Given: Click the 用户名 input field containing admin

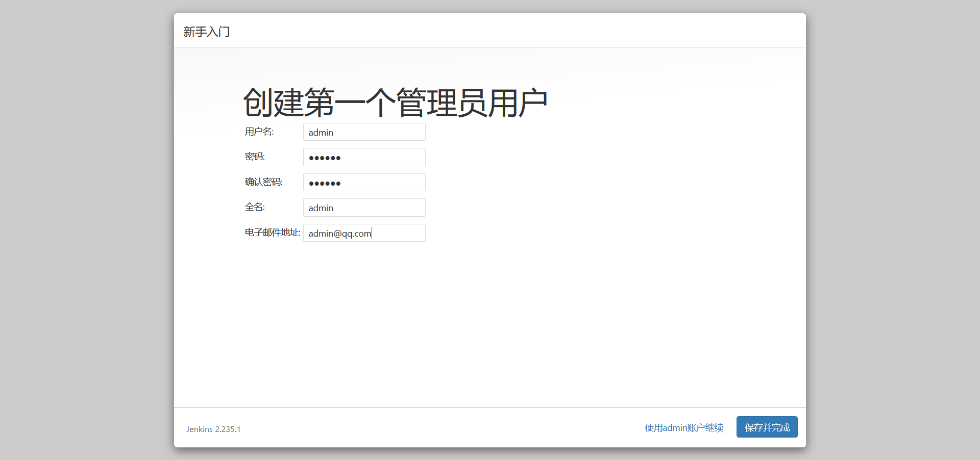Looking at the screenshot, I should coord(364,132).
